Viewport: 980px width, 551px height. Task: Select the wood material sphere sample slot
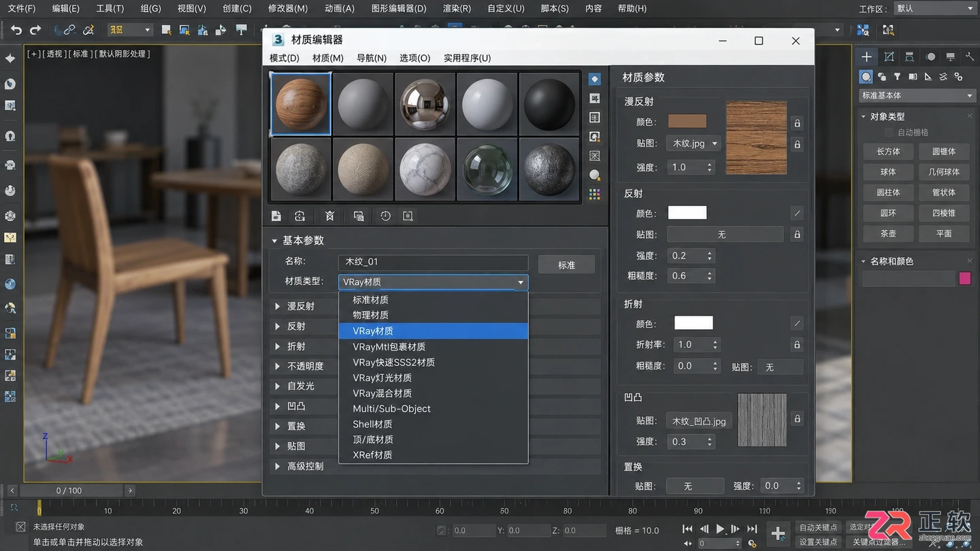tap(301, 104)
